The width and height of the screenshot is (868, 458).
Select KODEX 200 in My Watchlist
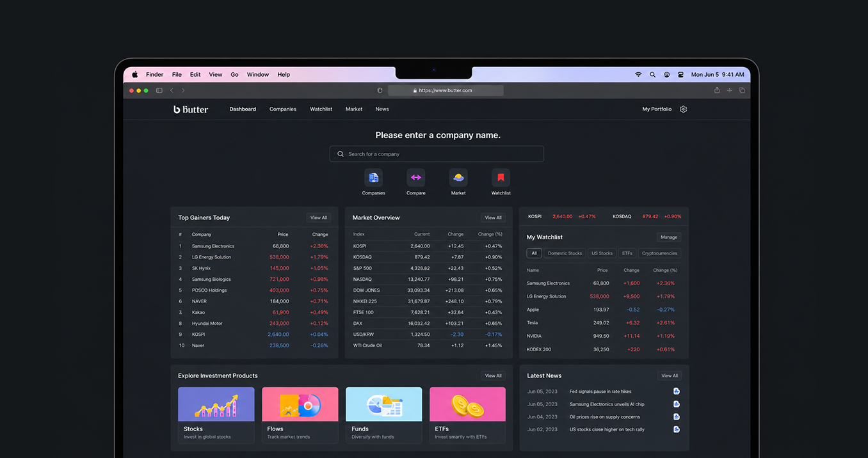(604, 350)
